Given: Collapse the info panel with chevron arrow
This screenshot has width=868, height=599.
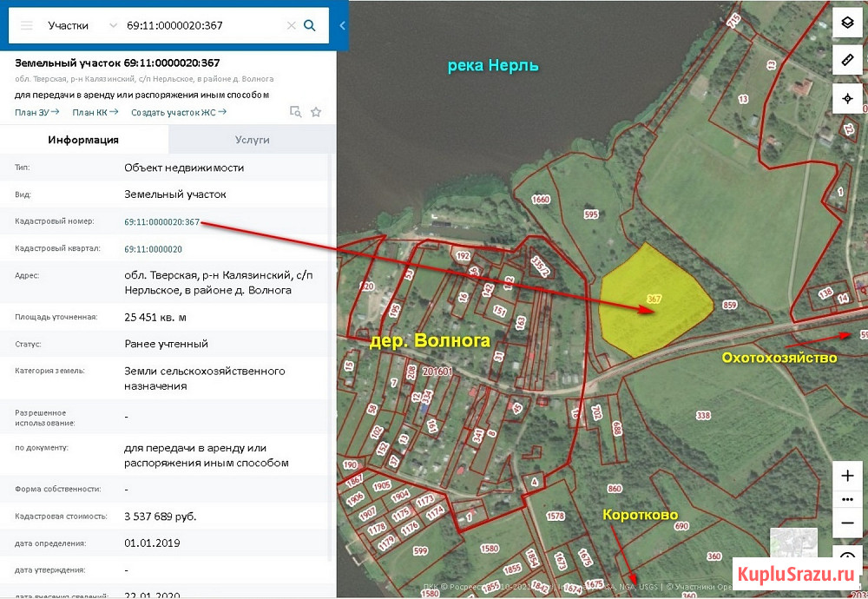Looking at the screenshot, I should pos(342,25).
